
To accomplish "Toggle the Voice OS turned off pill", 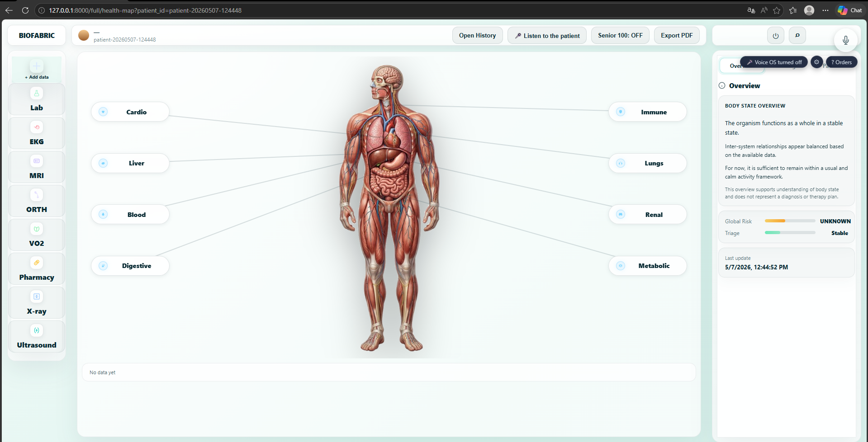I will [x=774, y=62].
